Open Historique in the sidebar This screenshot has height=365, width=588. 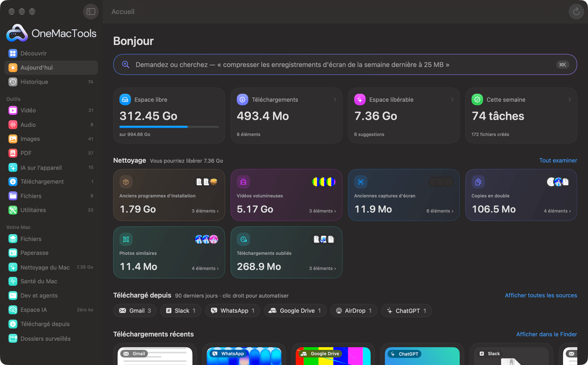coord(51,82)
